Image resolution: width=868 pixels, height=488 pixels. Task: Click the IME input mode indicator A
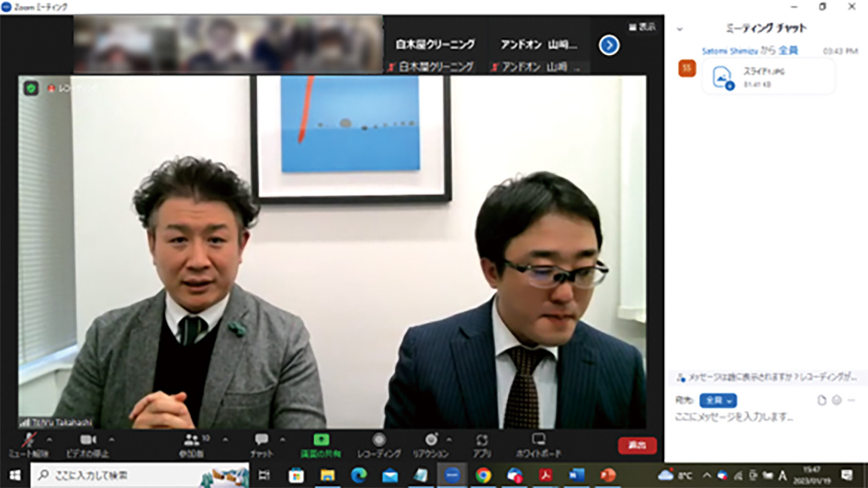[782, 475]
